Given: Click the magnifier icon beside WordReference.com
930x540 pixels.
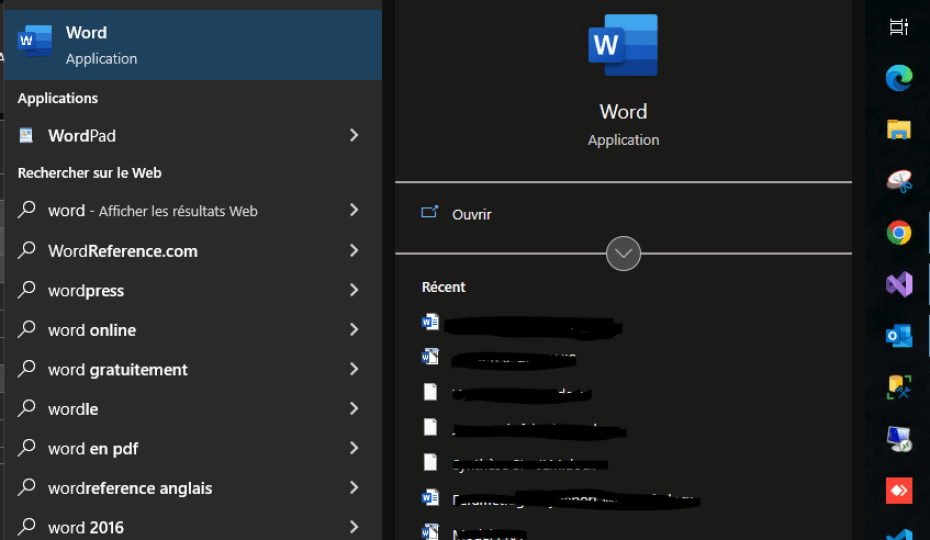Looking at the screenshot, I should [x=27, y=250].
